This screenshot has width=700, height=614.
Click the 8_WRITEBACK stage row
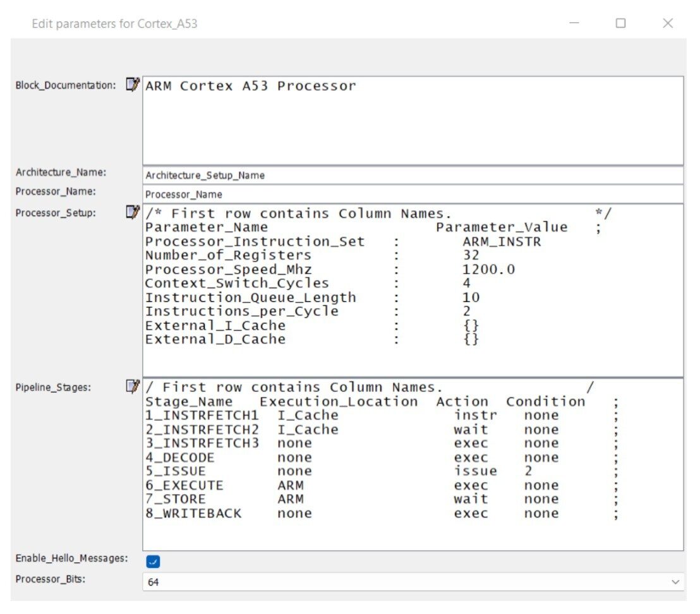193,513
